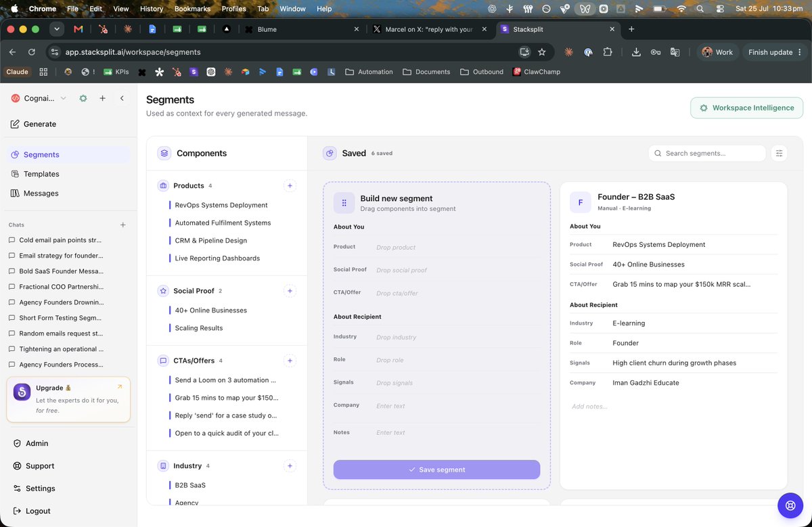
Task: Open Chrome extensions puzzle icon
Action: pyautogui.click(x=607, y=52)
